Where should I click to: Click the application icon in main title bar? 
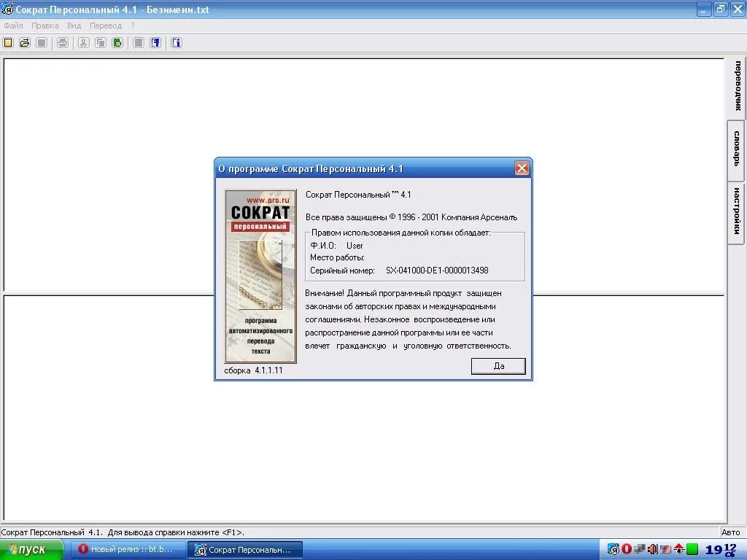click(7, 9)
